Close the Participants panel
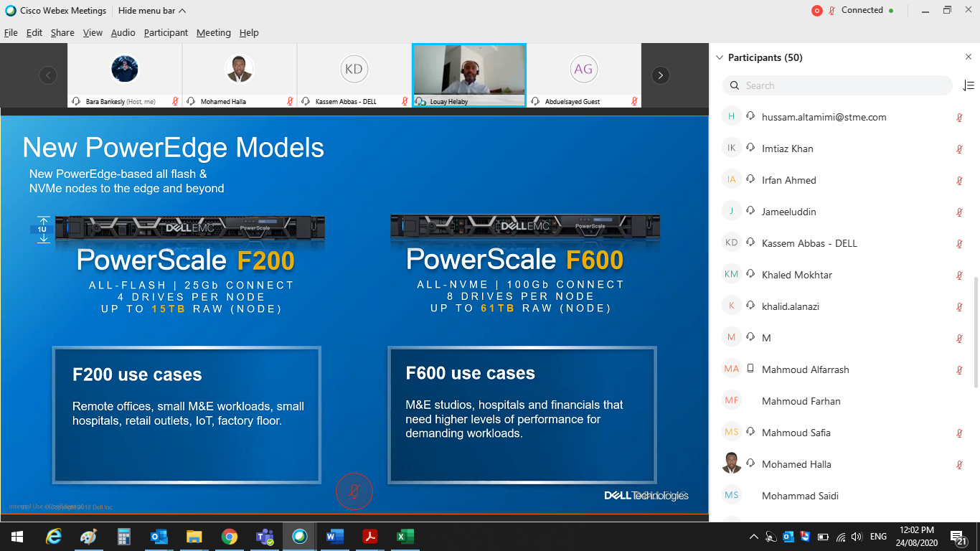The height and width of the screenshot is (551, 980). coord(969,57)
